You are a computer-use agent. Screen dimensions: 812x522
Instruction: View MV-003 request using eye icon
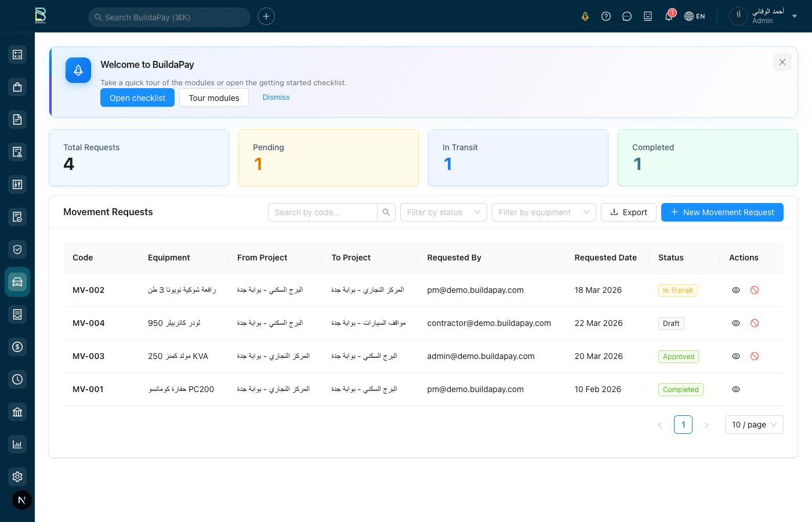click(x=736, y=356)
